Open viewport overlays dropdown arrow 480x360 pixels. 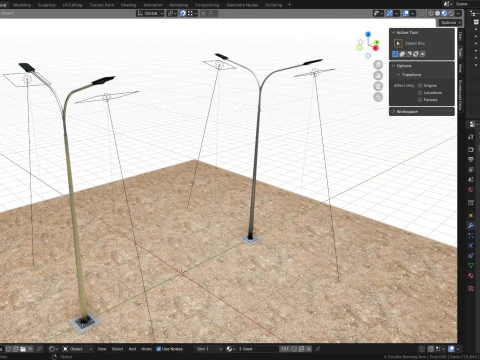pos(413,13)
